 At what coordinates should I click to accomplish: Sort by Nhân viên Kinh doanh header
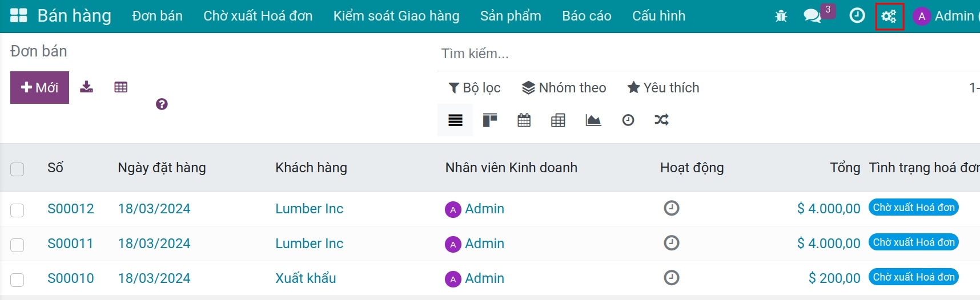point(511,168)
